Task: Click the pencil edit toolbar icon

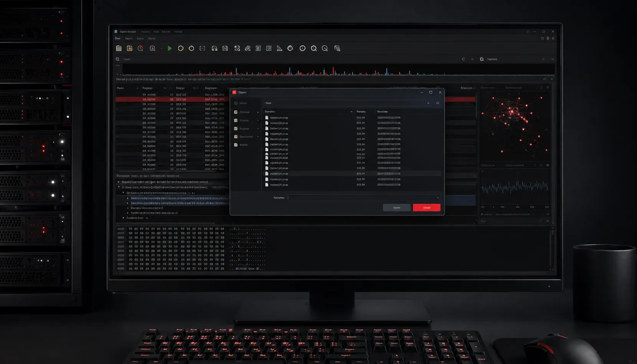Action: pyautogui.click(x=280, y=48)
